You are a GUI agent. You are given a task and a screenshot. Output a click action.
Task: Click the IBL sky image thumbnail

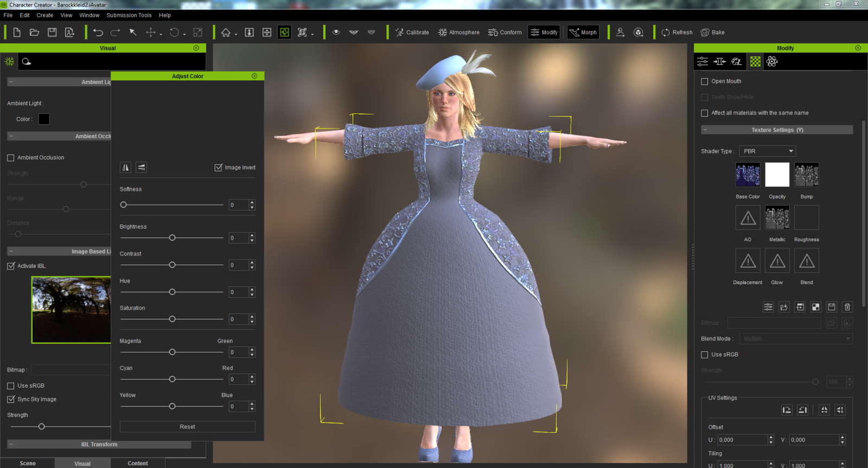[x=71, y=310]
